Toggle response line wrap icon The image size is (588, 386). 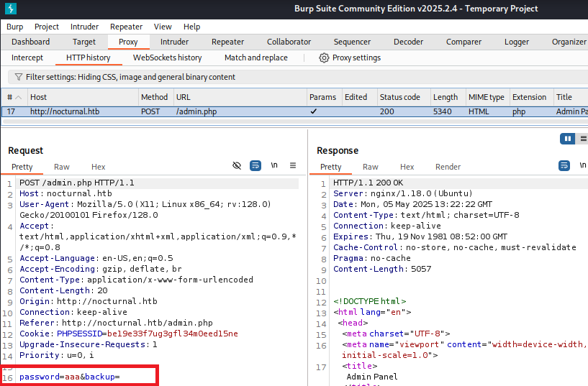point(563,166)
